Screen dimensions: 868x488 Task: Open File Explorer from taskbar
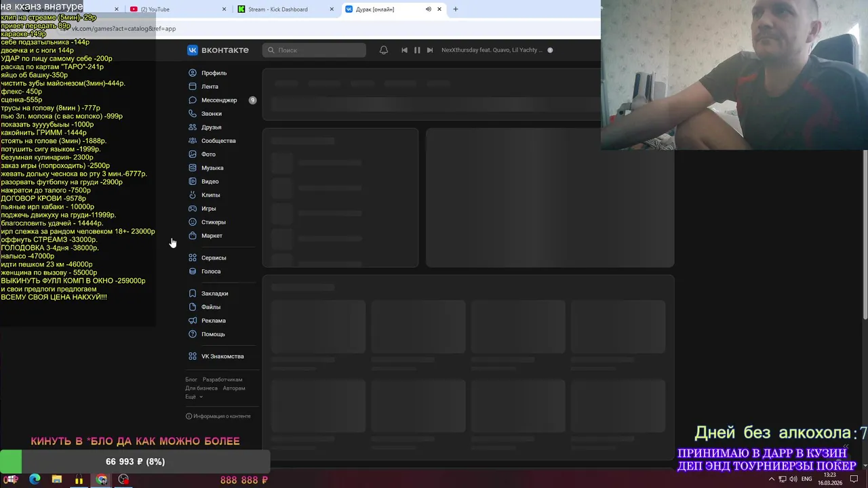(57, 479)
